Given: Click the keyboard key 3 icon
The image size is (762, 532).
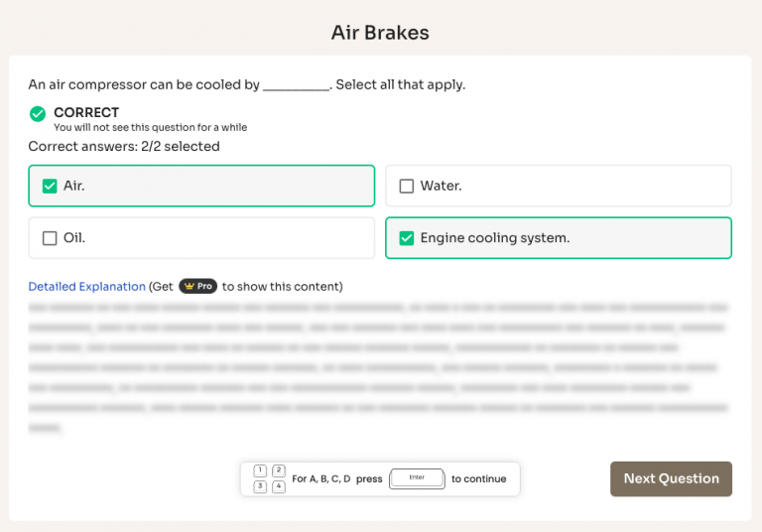Looking at the screenshot, I should point(261,486).
